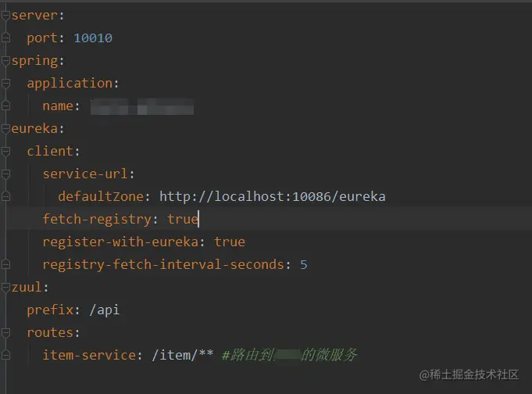Click the registry-fetch-interval-seconds value 5
This screenshot has height=394, width=532.
(x=303, y=264)
